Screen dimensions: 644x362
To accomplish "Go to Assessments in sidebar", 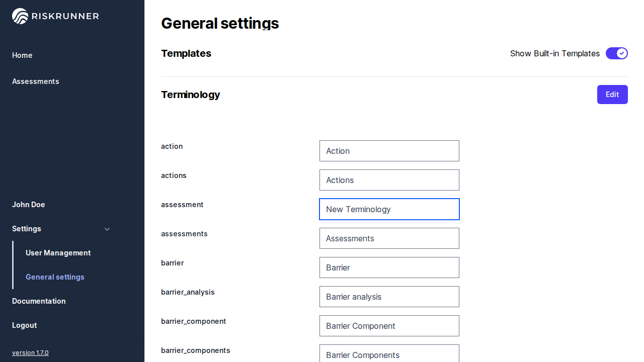I will 36,81.
